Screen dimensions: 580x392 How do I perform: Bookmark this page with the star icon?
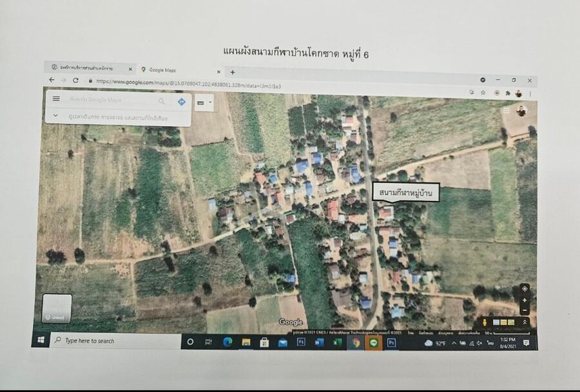483,93
